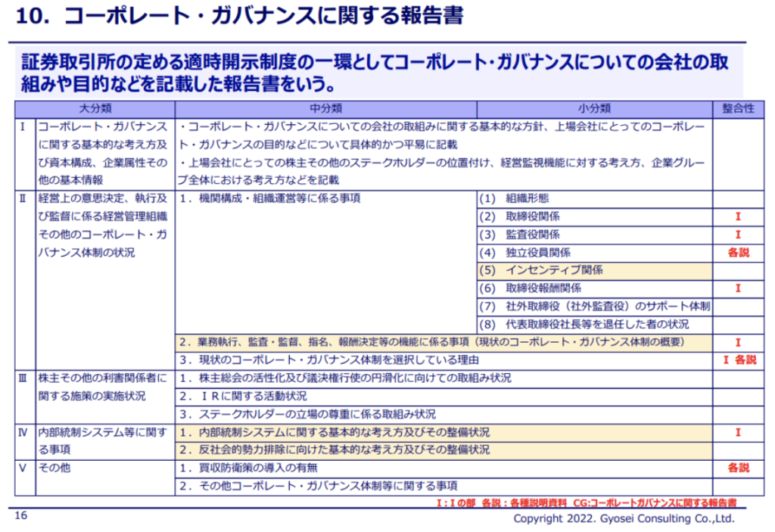775x532 pixels.
Task: Click the red legend I:Iの部 各説:各種説明資料
Action: (587, 502)
